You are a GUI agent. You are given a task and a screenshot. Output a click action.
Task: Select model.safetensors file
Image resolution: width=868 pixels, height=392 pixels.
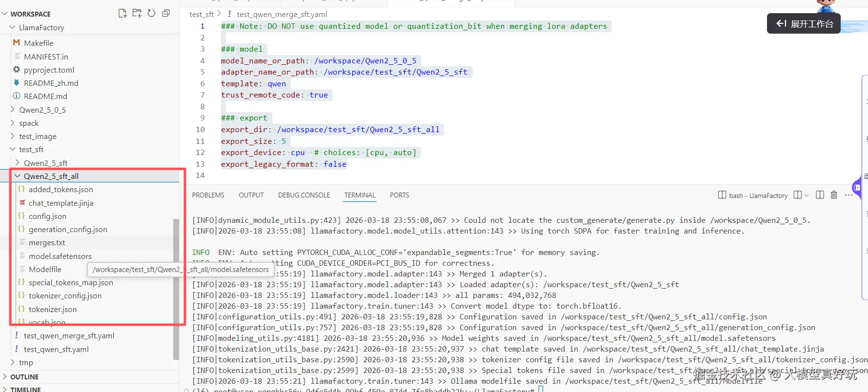60,256
